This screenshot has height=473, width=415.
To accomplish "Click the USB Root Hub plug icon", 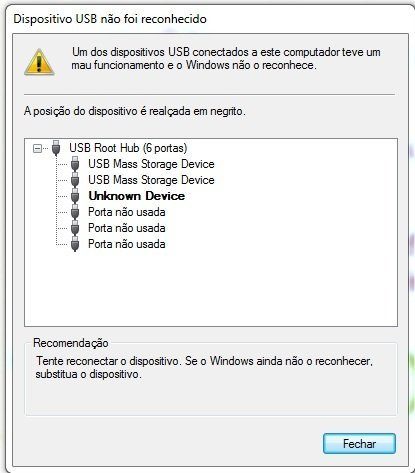I will coord(56,148).
